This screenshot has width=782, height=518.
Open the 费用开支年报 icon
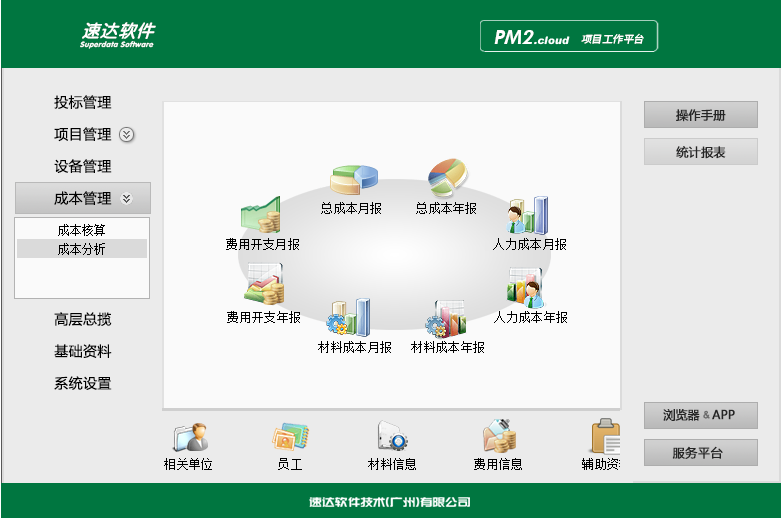point(264,284)
